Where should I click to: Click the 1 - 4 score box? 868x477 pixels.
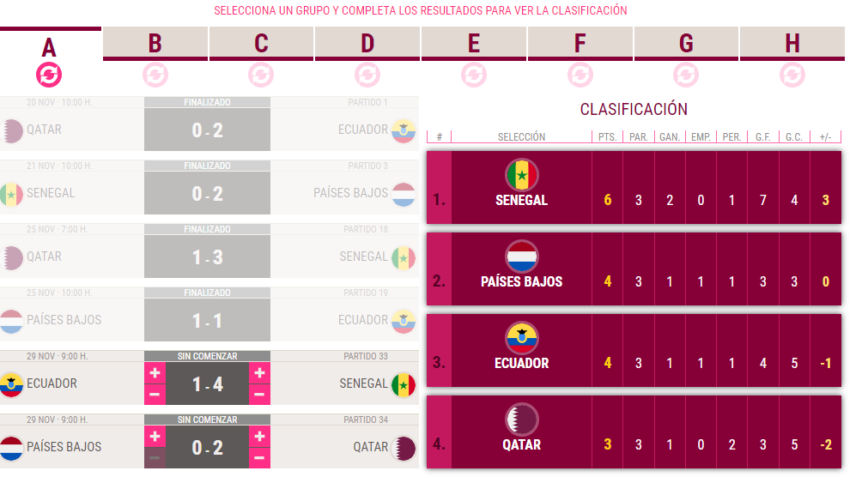click(207, 384)
